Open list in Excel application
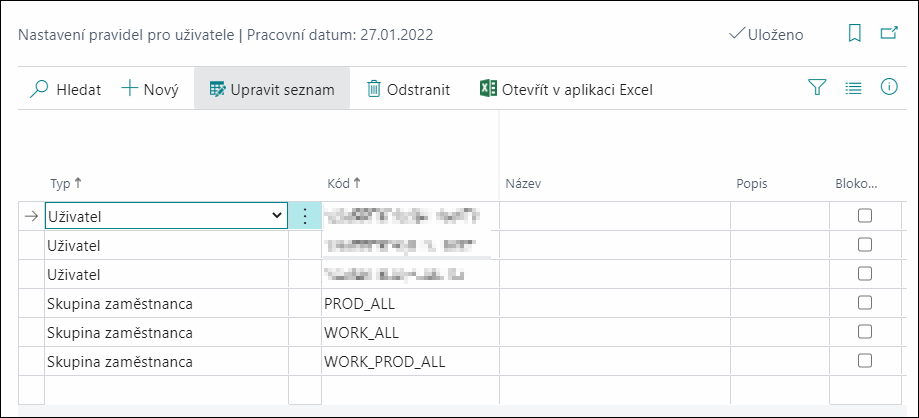The image size is (919, 418). pyautogui.click(x=566, y=90)
